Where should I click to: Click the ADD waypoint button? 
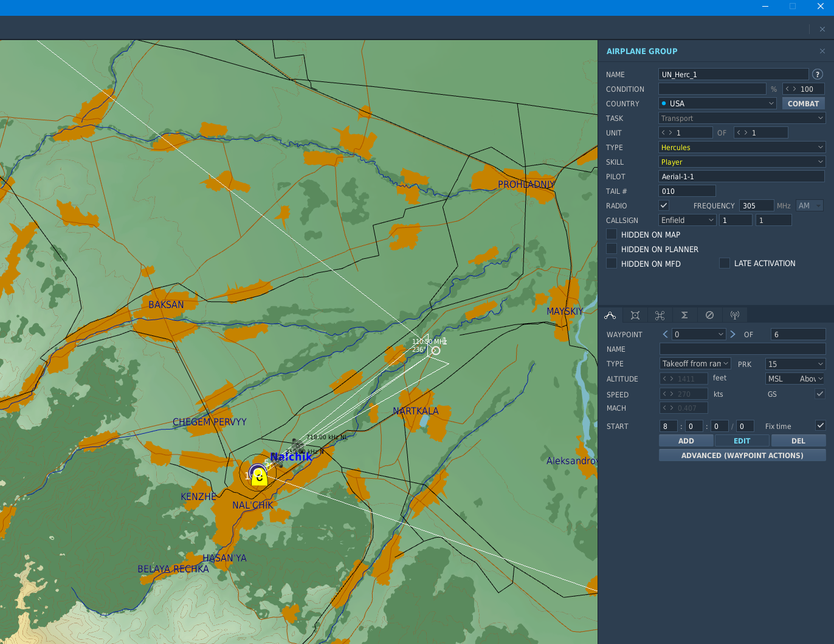686,440
